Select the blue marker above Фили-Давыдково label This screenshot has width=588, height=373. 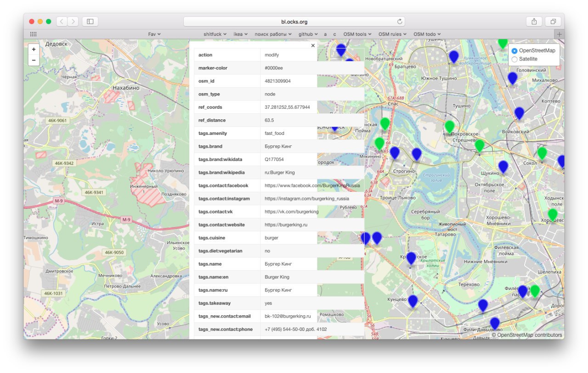click(495, 323)
